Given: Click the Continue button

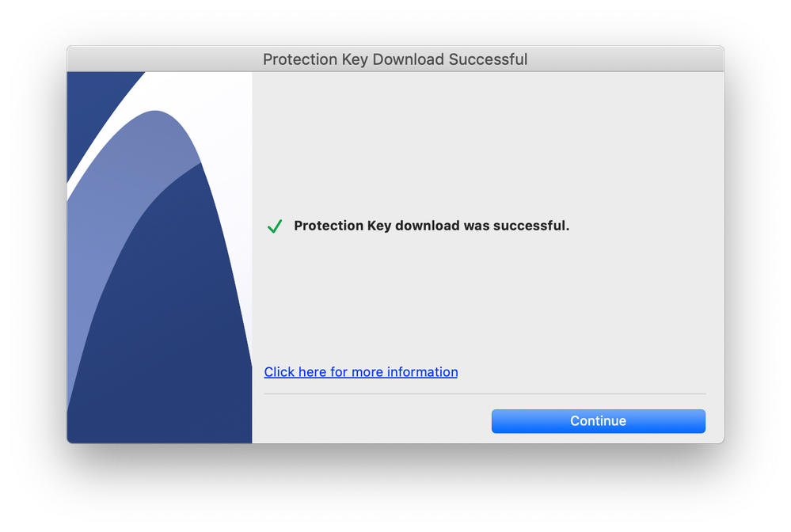Looking at the screenshot, I should tap(598, 421).
